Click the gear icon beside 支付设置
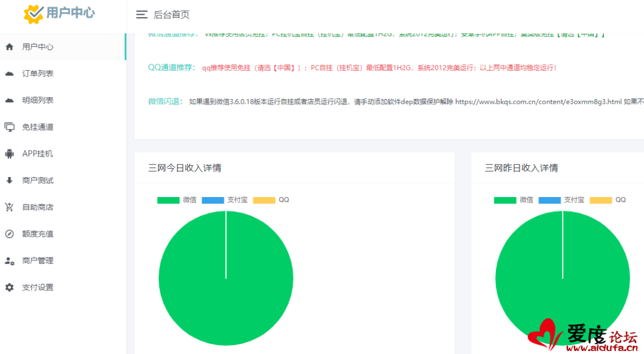 pos(9,287)
